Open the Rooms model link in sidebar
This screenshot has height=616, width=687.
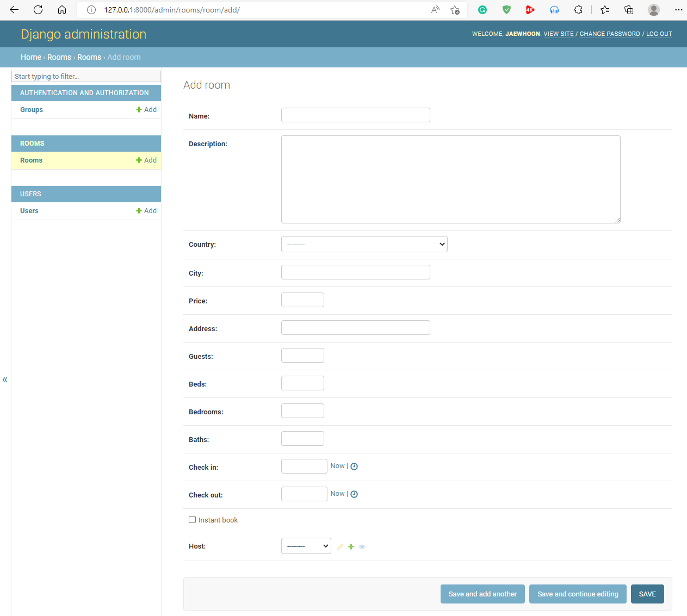click(x=31, y=160)
